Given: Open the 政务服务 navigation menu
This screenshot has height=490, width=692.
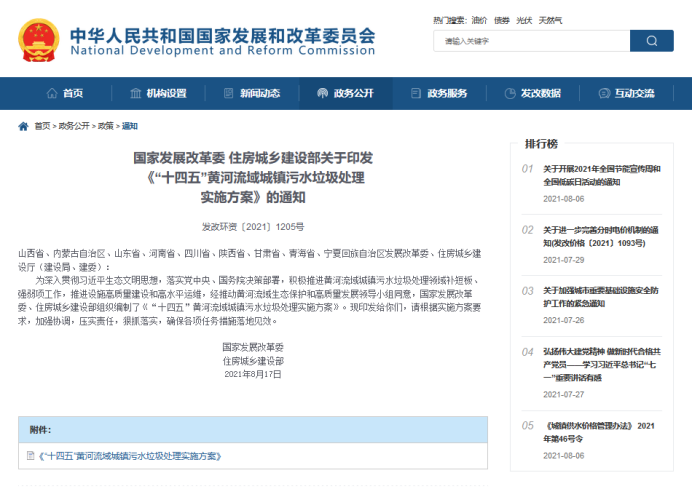Looking at the screenshot, I should coord(439,93).
